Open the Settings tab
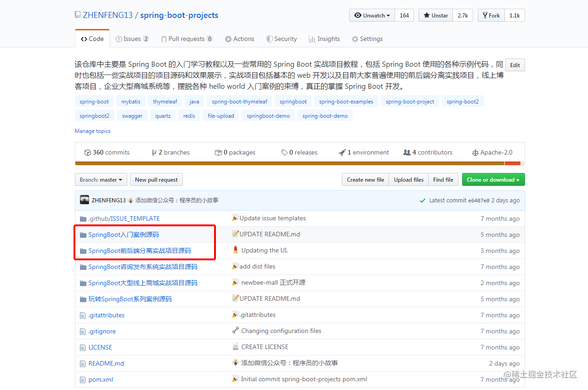 tap(367, 39)
